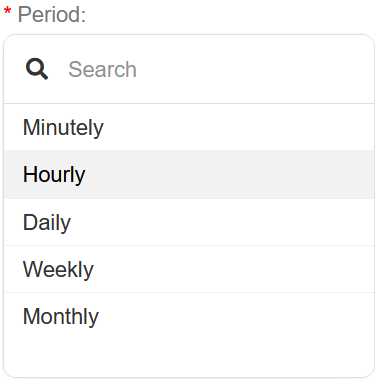Choose the highlighted Hourly option

[x=189, y=174]
